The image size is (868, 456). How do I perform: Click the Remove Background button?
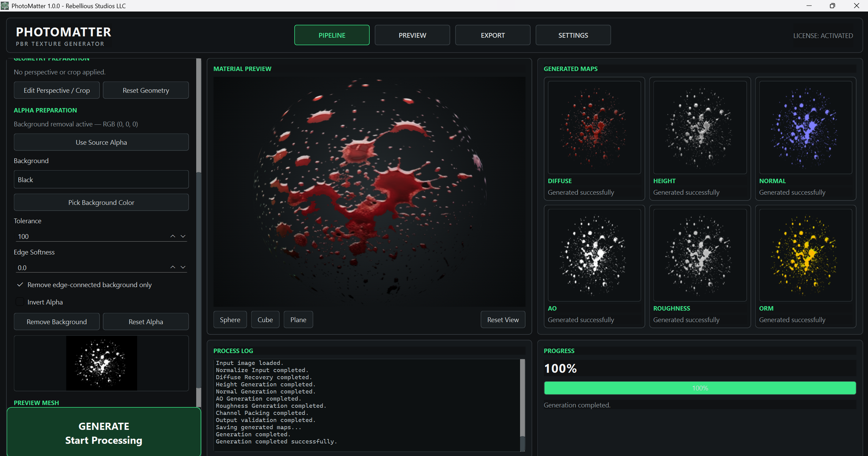pos(57,322)
